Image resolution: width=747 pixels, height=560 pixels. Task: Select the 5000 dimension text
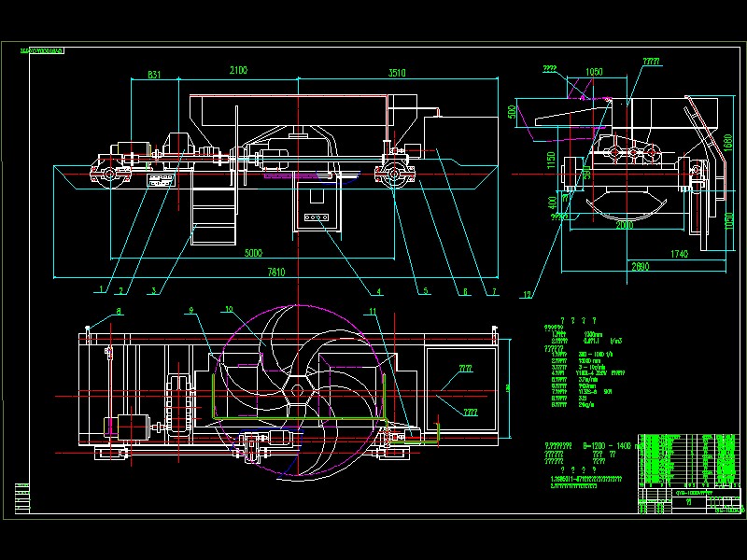click(x=253, y=253)
